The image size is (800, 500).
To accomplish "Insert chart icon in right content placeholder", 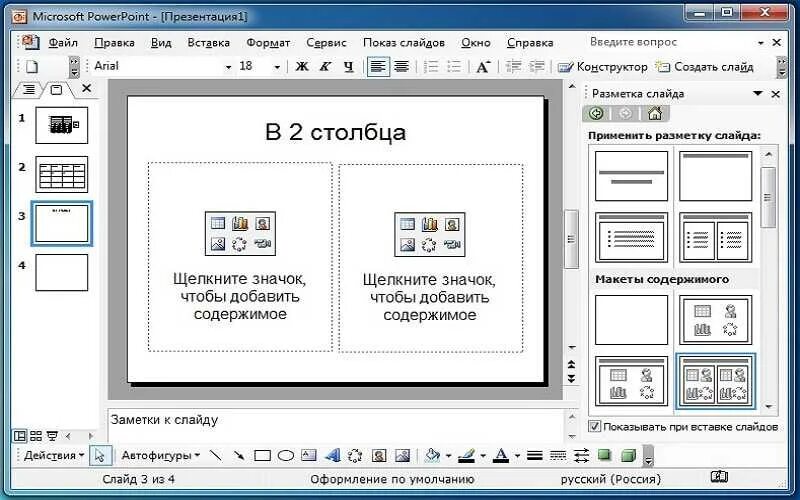I will (x=430, y=224).
